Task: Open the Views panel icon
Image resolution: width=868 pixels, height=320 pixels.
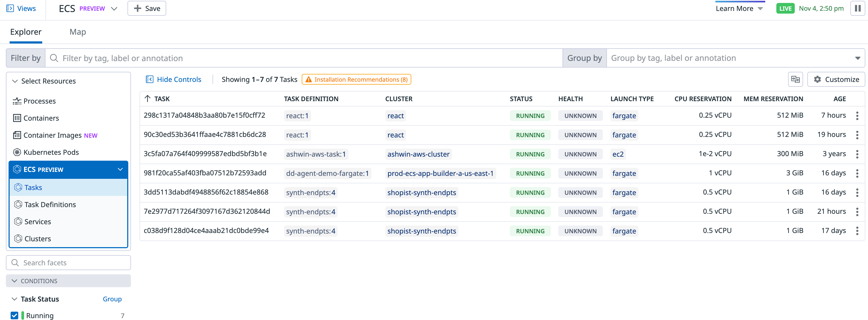Action: click(10, 9)
